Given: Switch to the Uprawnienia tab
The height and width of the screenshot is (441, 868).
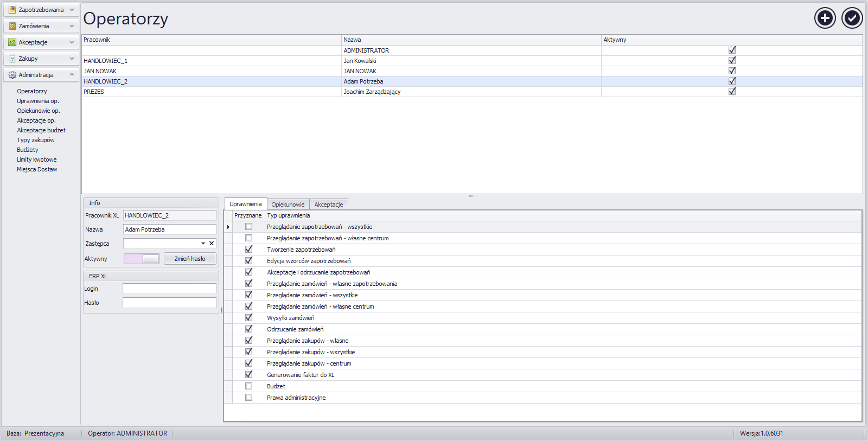Looking at the screenshot, I should tap(245, 204).
